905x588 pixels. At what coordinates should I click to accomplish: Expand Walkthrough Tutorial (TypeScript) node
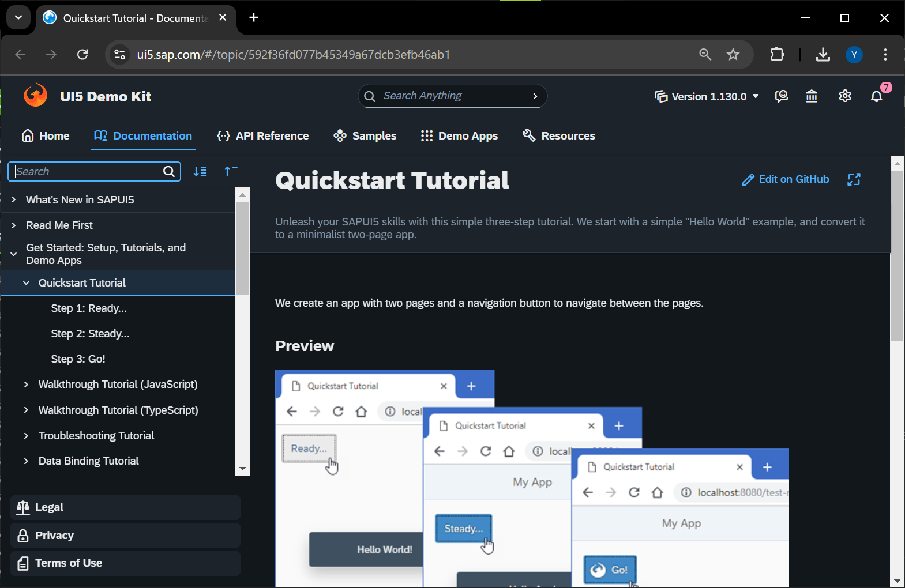[26, 410]
